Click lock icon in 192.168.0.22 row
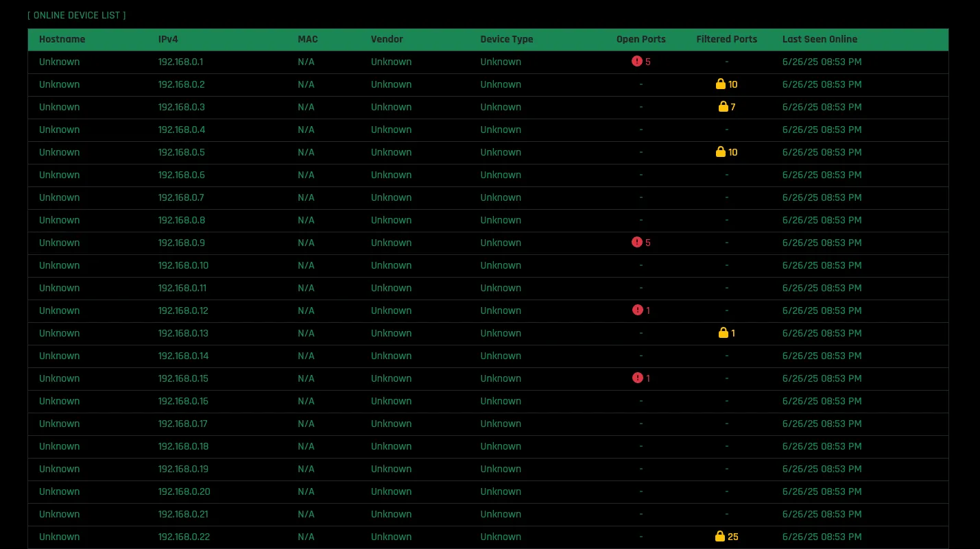Screen dimensions: 980x549 click(x=719, y=537)
